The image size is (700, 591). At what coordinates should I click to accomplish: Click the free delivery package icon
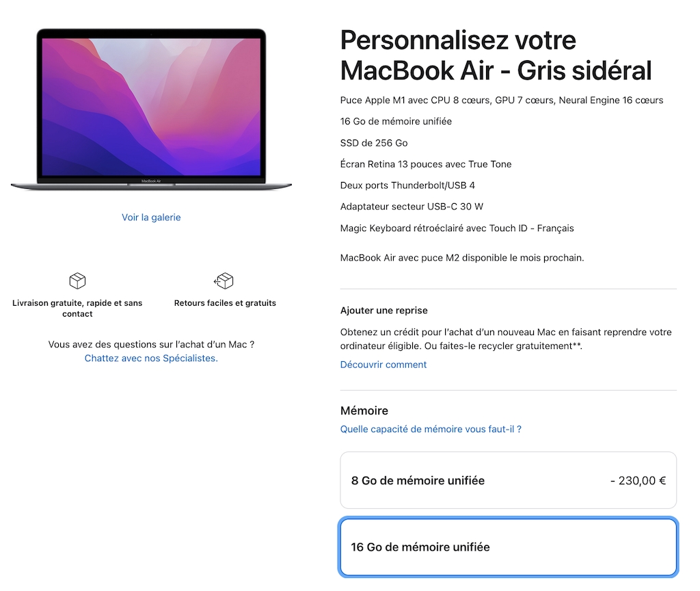click(x=77, y=280)
